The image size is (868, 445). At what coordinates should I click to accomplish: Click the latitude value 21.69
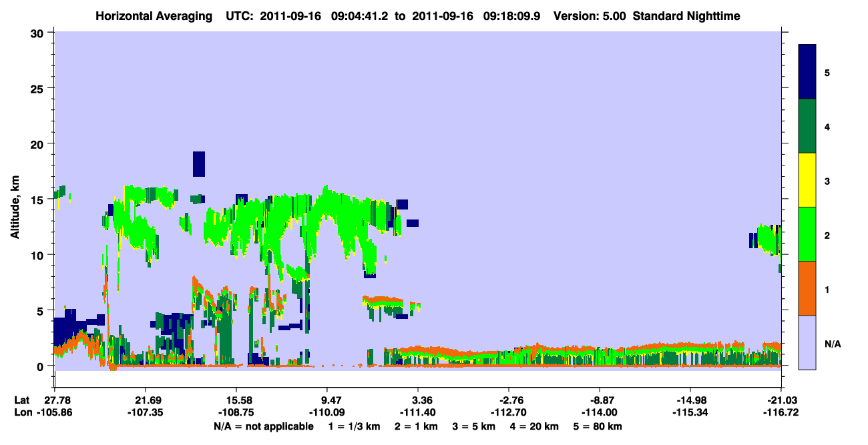click(145, 400)
